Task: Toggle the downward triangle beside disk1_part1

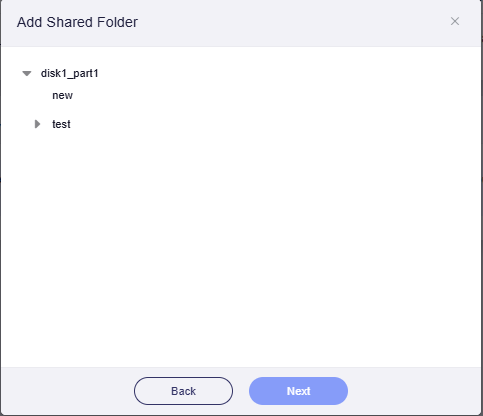Action: (27, 73)
